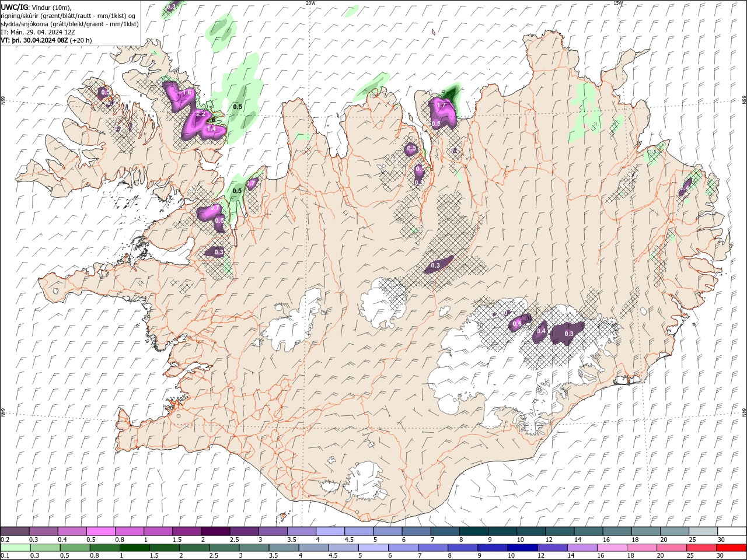This screenshot has height=560, width=747.
Task: Pick upper-scale darkest purple swatch between 2 and 2.5
Action: [x=215, y=531]
